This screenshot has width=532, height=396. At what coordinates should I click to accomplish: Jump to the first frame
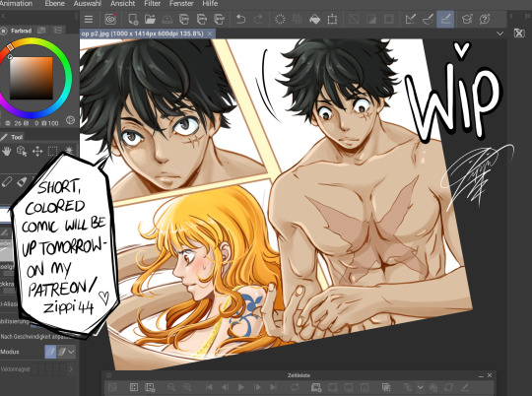point(209,387)
